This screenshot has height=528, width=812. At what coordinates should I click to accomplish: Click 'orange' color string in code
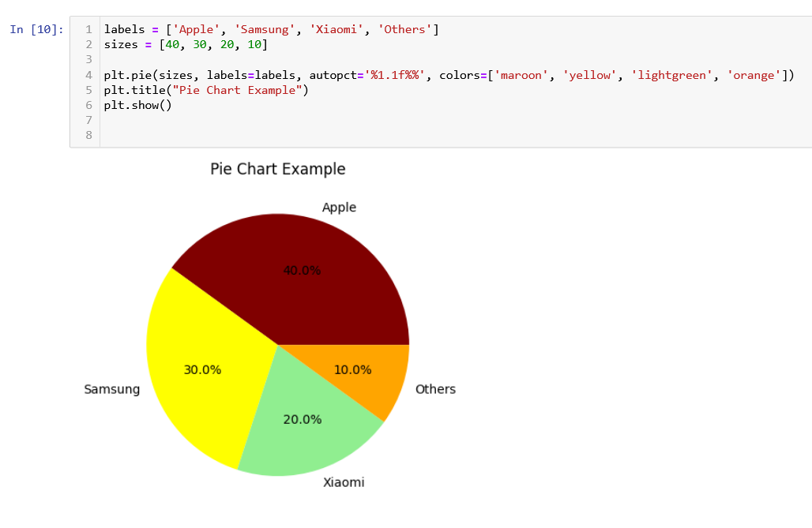coord(754,75)
